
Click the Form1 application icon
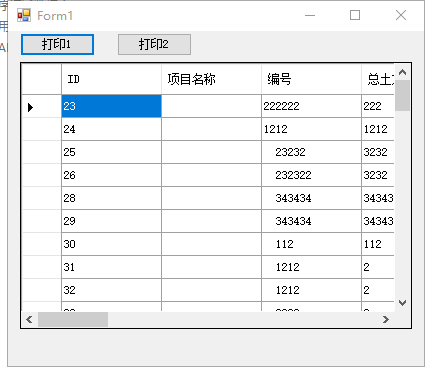(24, 15)
